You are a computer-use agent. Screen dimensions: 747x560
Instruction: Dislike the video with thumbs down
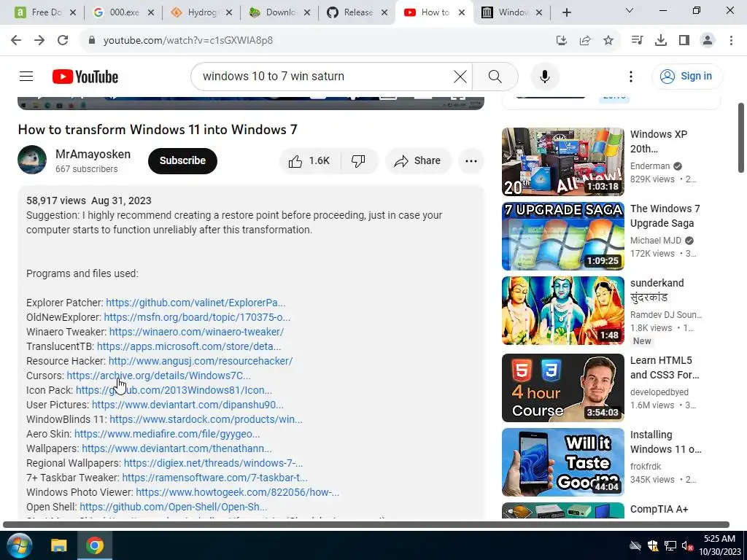(x=358, y=161)
